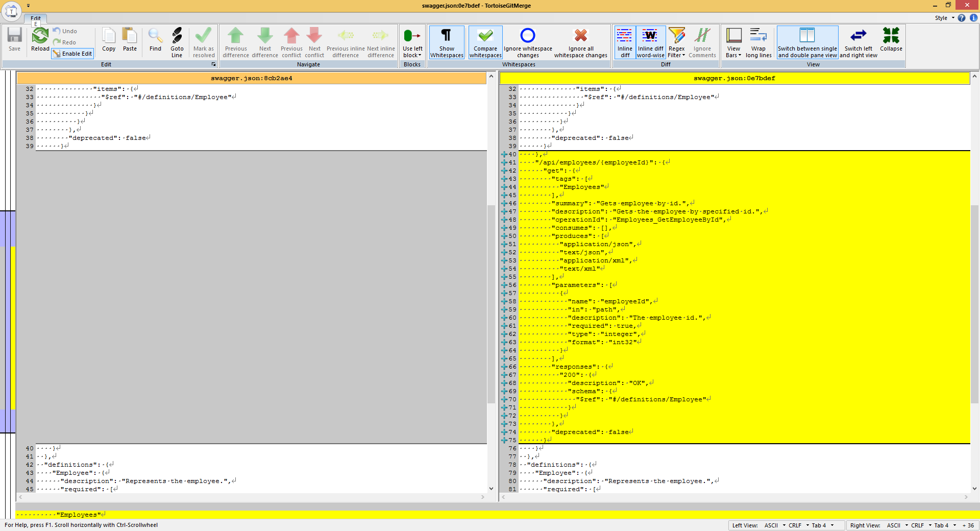The height and width of the screenshot is (531, 980).
Task: Change Right View CRLF line ending dropdown
Action: coord(921,525)
